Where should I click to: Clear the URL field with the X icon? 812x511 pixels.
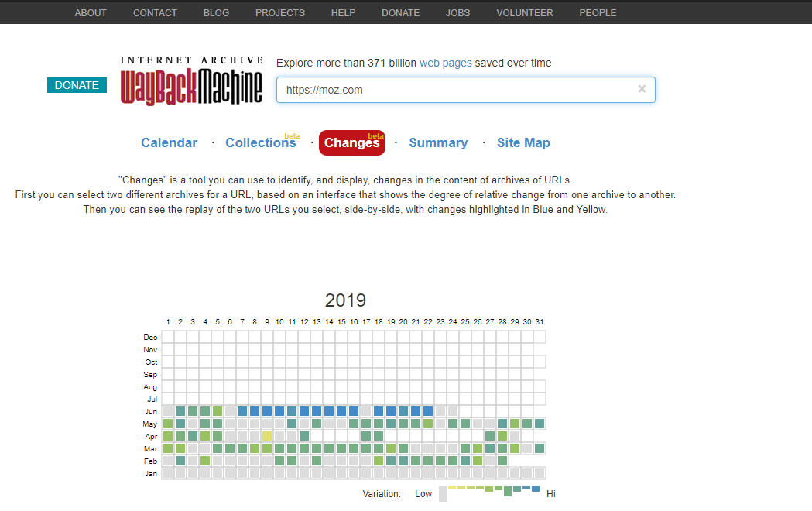tap(642, 89)
